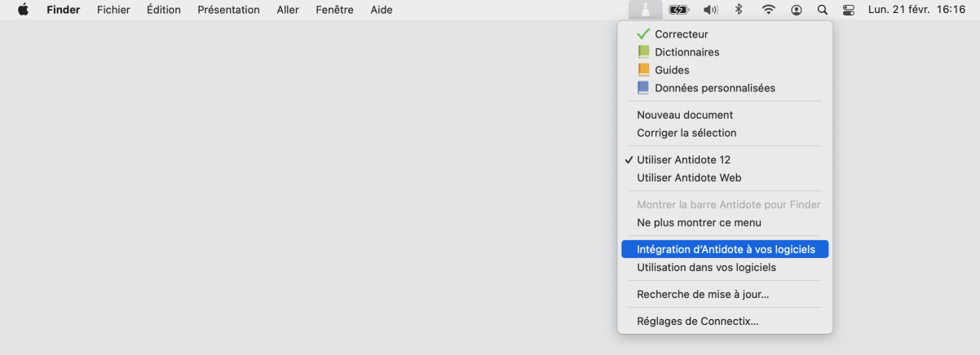Image resolution: width=980 pixels, height=355 pixels.
Task: Click the volume icon in menu bar
Action: point(710,10)
